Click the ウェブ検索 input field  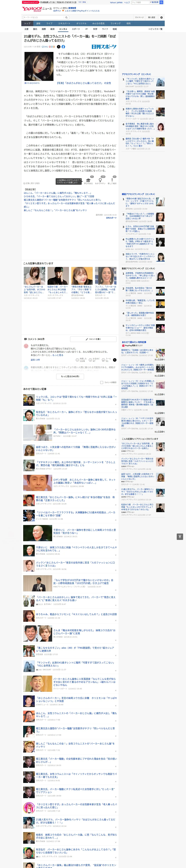coord(140,2)
